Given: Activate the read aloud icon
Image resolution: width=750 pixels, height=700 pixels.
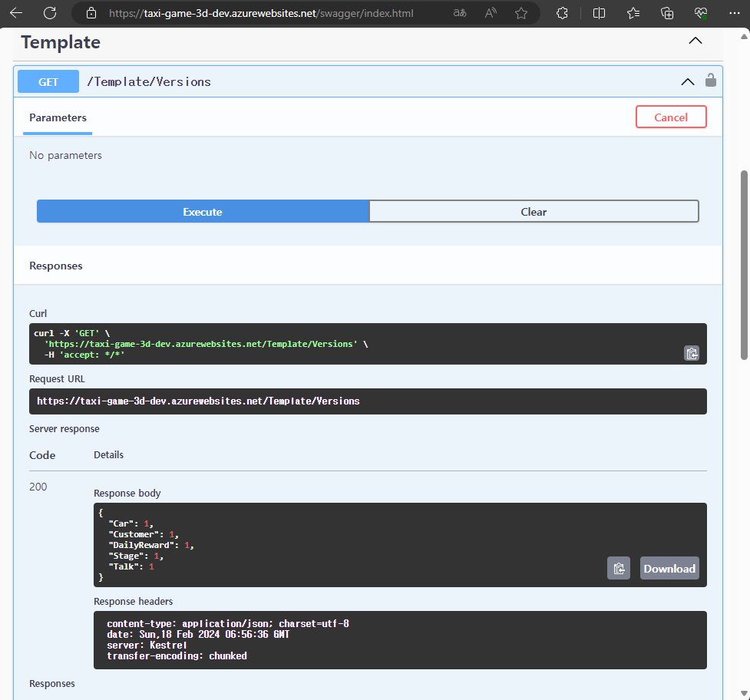Looking at the screenshot, I should pos(491,13).
